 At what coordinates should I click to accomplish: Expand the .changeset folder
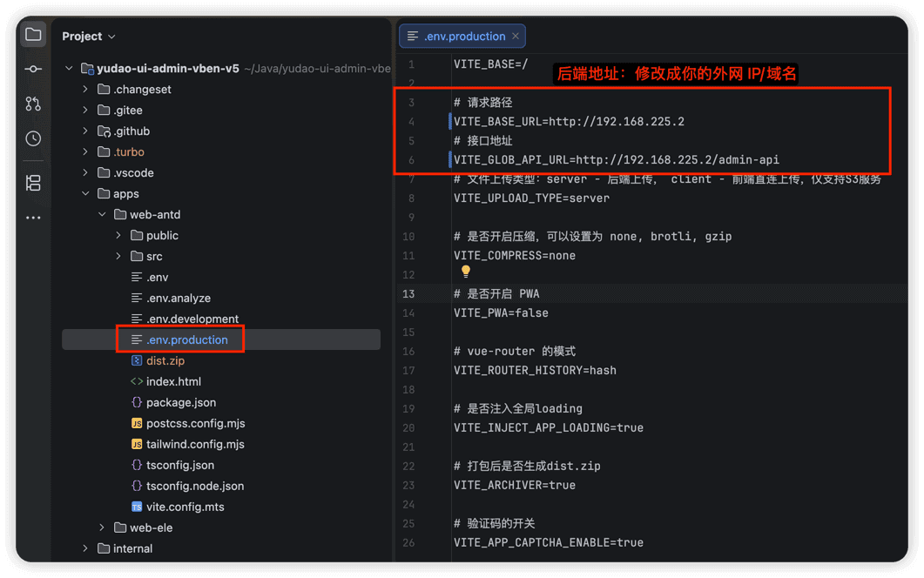tap(85, 90)
